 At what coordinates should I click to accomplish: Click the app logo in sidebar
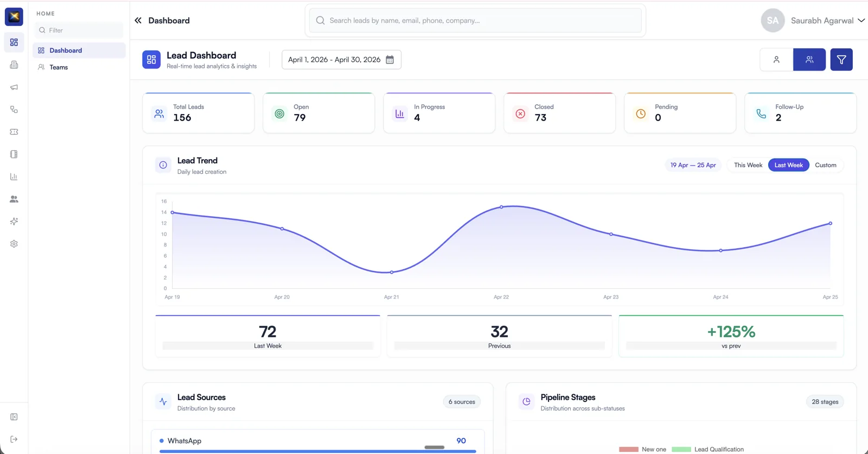[14, 17]
